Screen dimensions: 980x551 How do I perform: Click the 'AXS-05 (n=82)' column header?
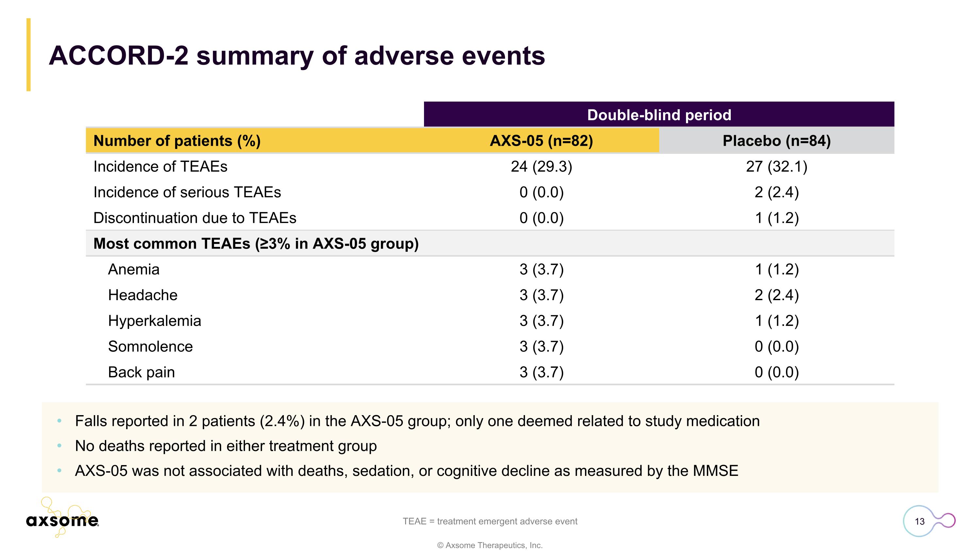pos(541,141)
